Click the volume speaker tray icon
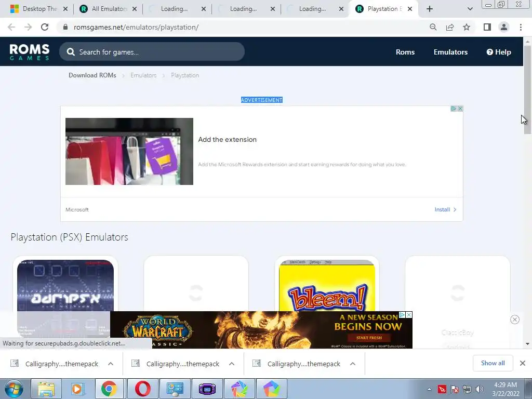This screenshot has width=532, height=399. (x=480, y=390)
